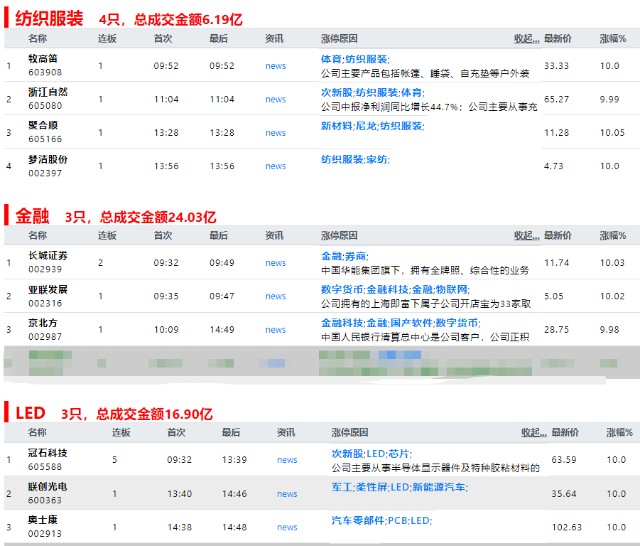The height and width of the screenshot is (546, 640).
Task: Collapse 收起 in 金融 table header
Action: [x=527, y=235]
